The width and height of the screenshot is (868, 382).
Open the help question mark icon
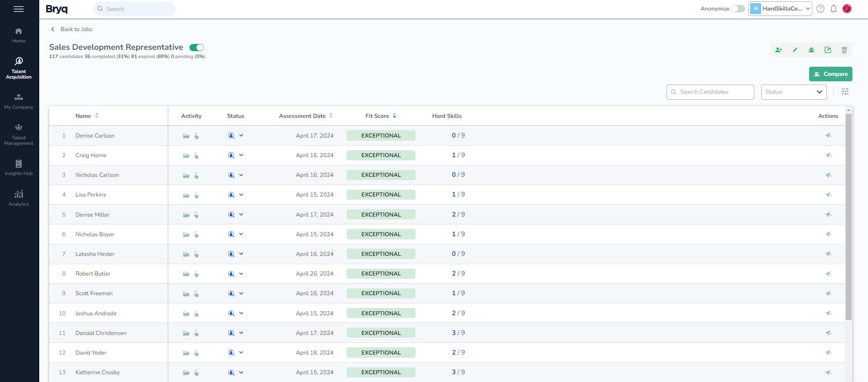click(x=821, y=9)
